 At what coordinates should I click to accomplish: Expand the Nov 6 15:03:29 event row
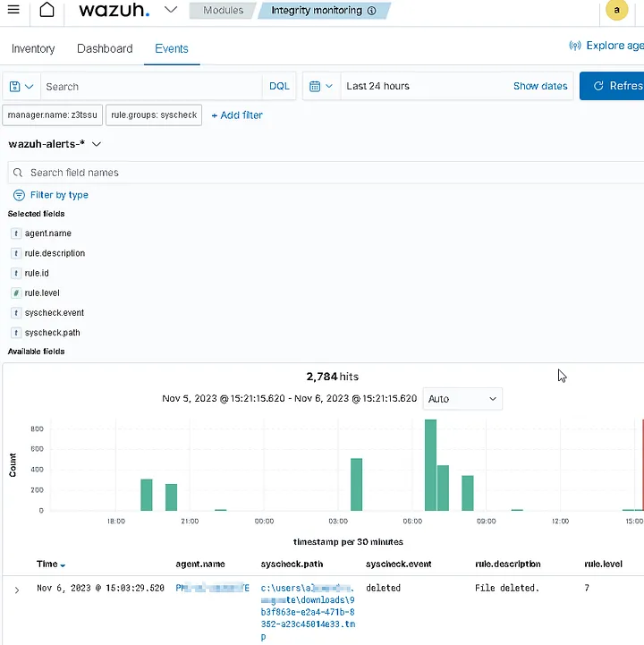[17, 590]
